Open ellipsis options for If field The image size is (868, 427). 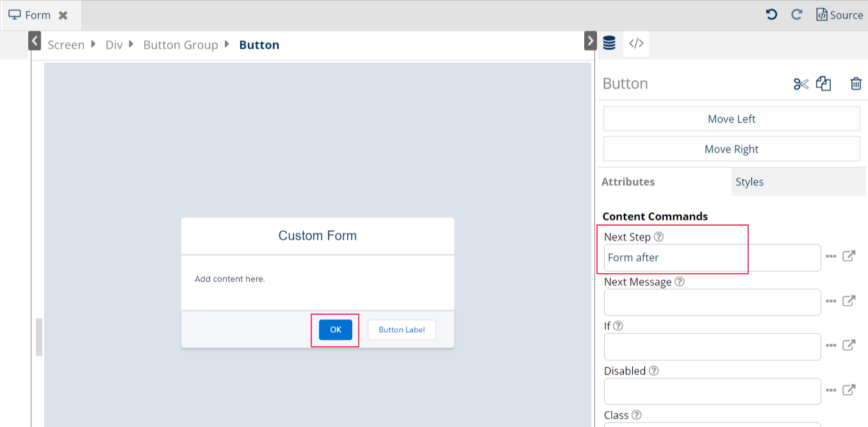(x=831, y=346)
